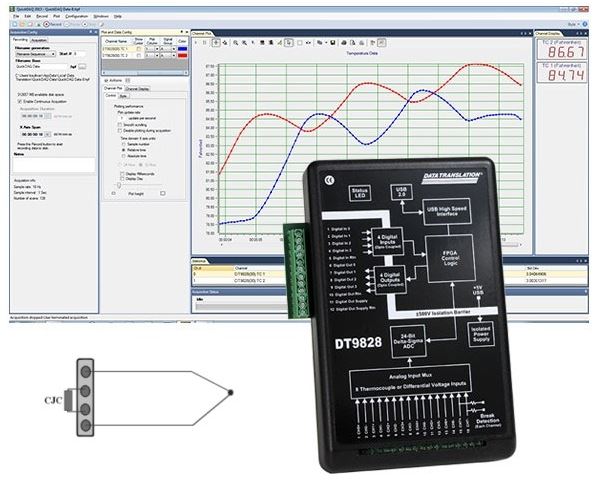Switch to Style tab beside Control
Screen dimensions: 599x495
(123, 96)
